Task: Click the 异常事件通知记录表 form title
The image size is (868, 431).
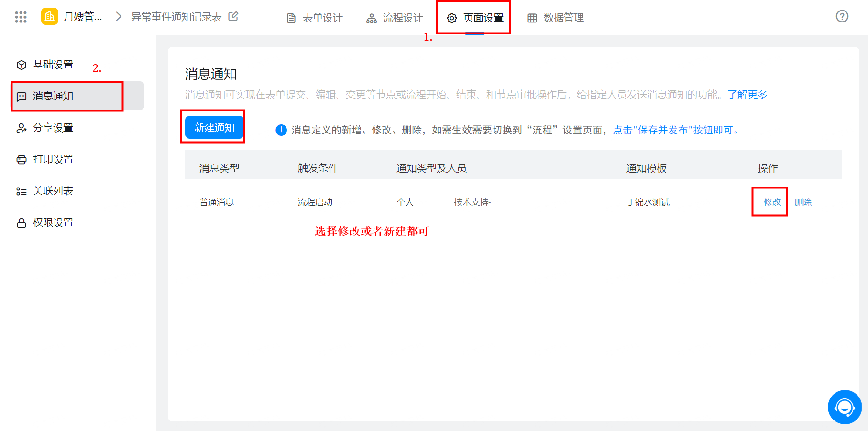Action: coord(176,17)
